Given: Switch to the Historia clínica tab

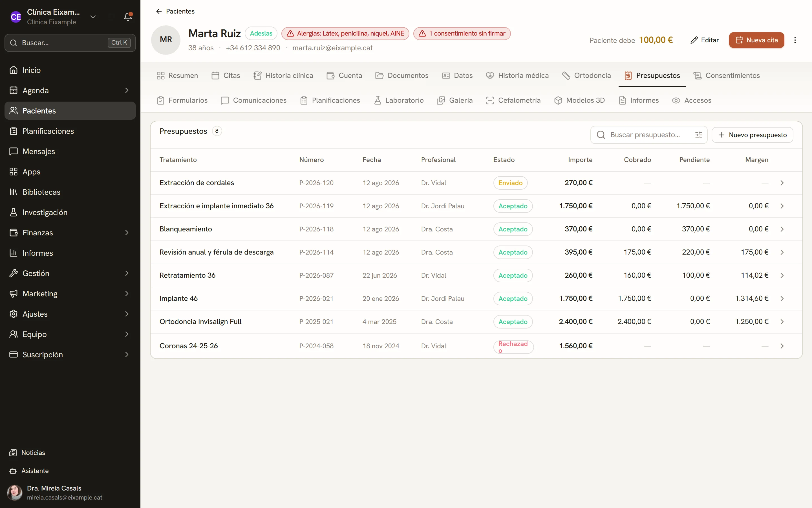Looking at the screenshot, I should click(x=283, y=76).
